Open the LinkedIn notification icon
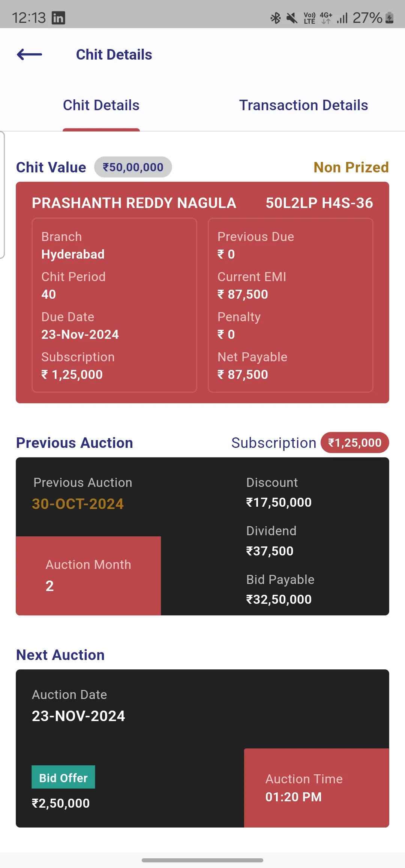Screen dimensions: 405x868 (x=58, y=18)
